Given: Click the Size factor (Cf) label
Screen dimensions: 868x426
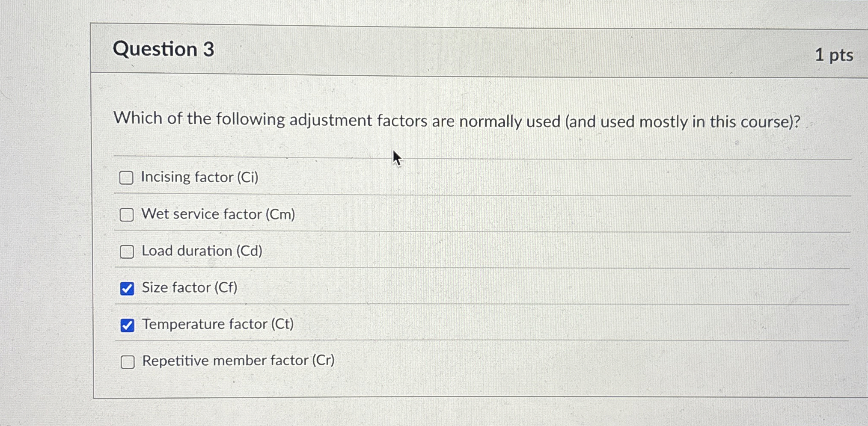Looking at the screenshot, I should coord(190,288).
